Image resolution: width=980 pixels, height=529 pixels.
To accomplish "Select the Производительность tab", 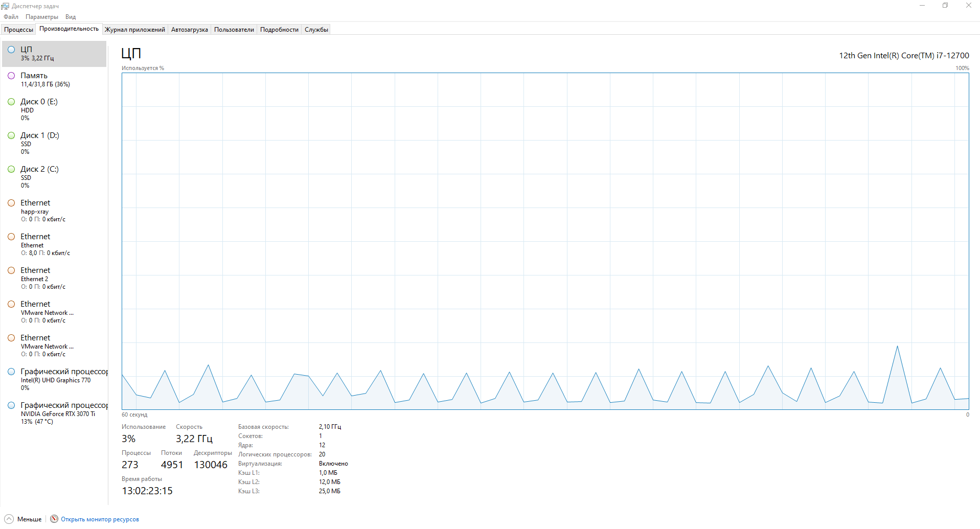I will click(69, 29).
